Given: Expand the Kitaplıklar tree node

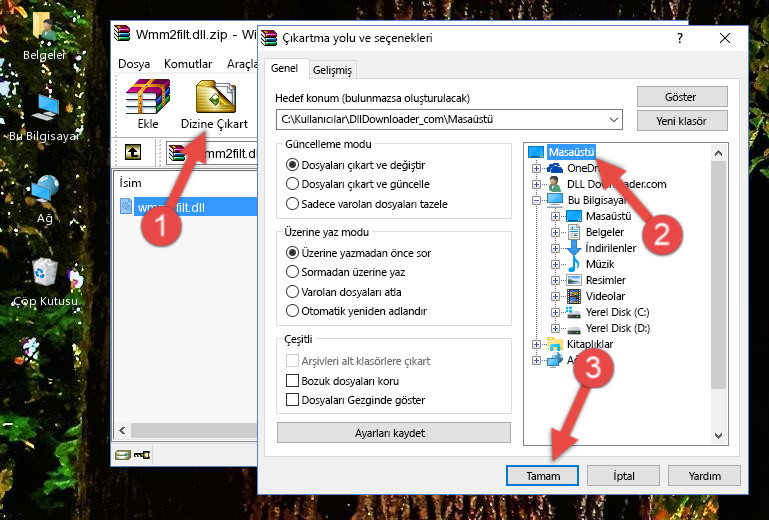Looking at the screenshot, I should click(536, 344).
